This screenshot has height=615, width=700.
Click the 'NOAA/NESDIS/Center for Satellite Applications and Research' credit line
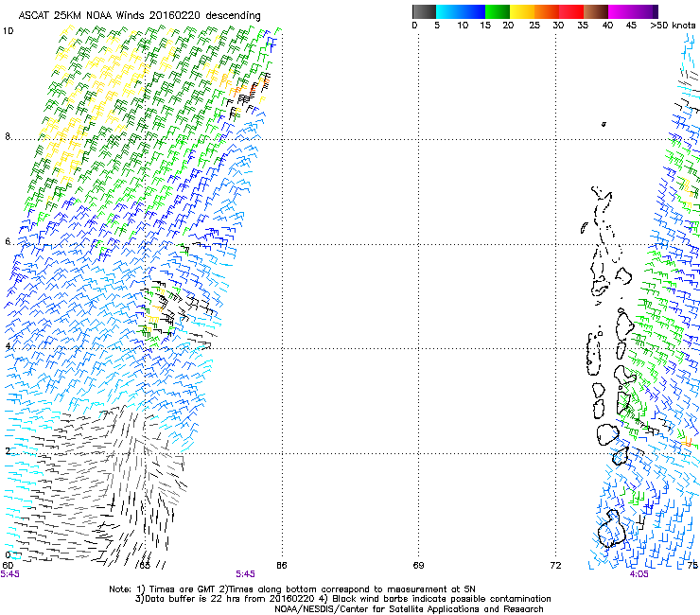click(409, 609)
